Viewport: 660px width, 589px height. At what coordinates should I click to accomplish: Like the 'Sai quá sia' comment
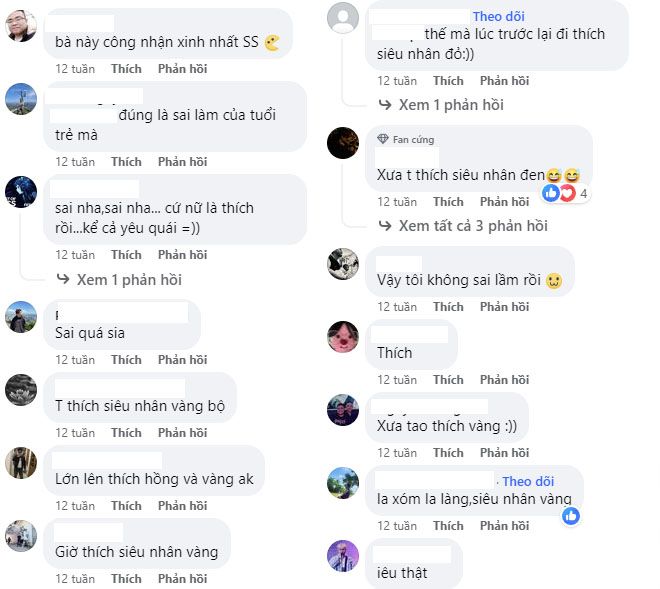[x=126, y=360]
